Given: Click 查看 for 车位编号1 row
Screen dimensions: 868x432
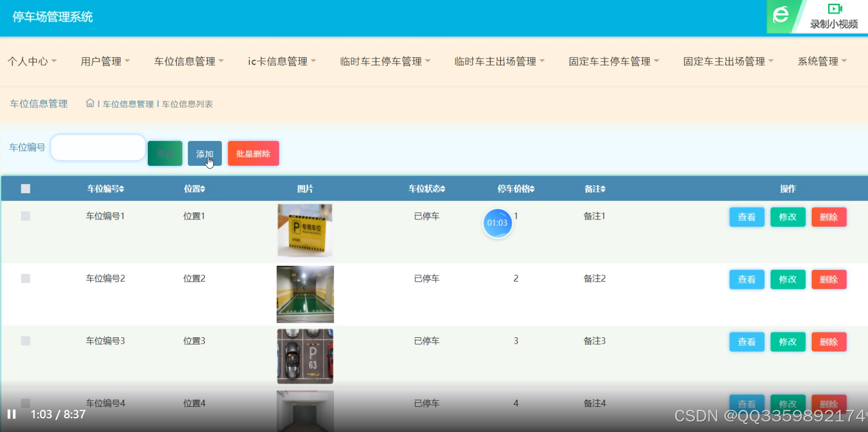Looking at the screenshot, I should (x=746, y=217).
